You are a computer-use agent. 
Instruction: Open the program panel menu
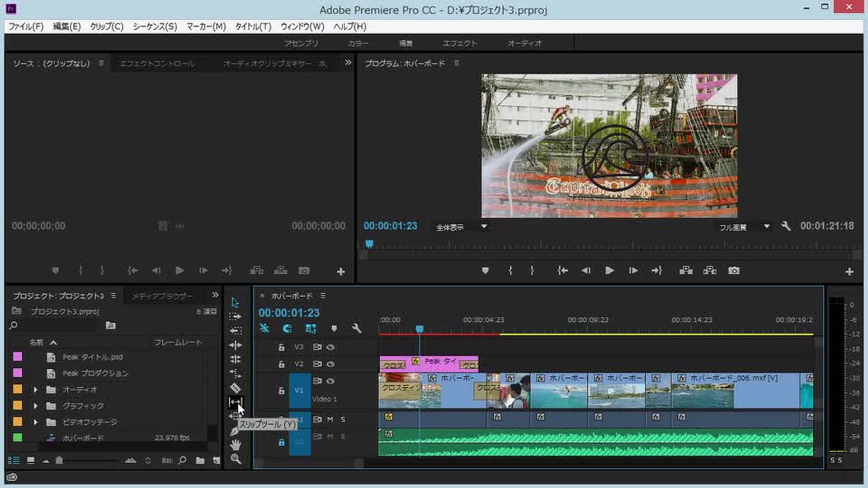pyautogui.click(x=457, y=63)
